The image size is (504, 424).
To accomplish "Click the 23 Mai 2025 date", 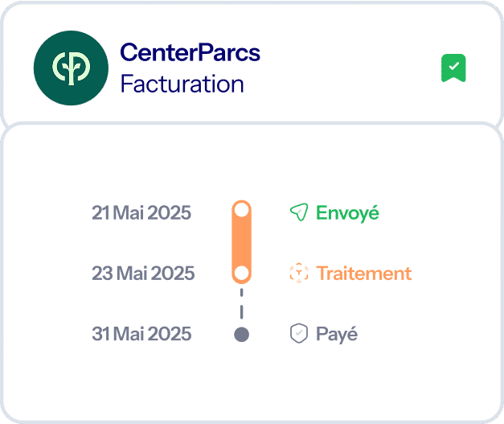I will click(x=143, y=274).
